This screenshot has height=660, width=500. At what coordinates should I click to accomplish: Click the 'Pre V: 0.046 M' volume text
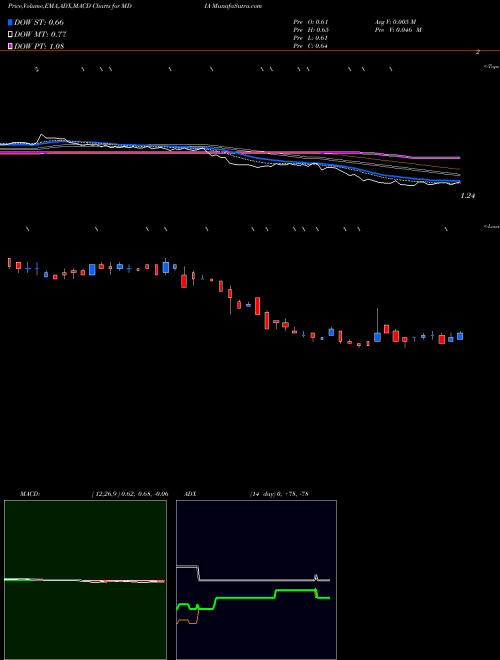[x=398, y=30]
